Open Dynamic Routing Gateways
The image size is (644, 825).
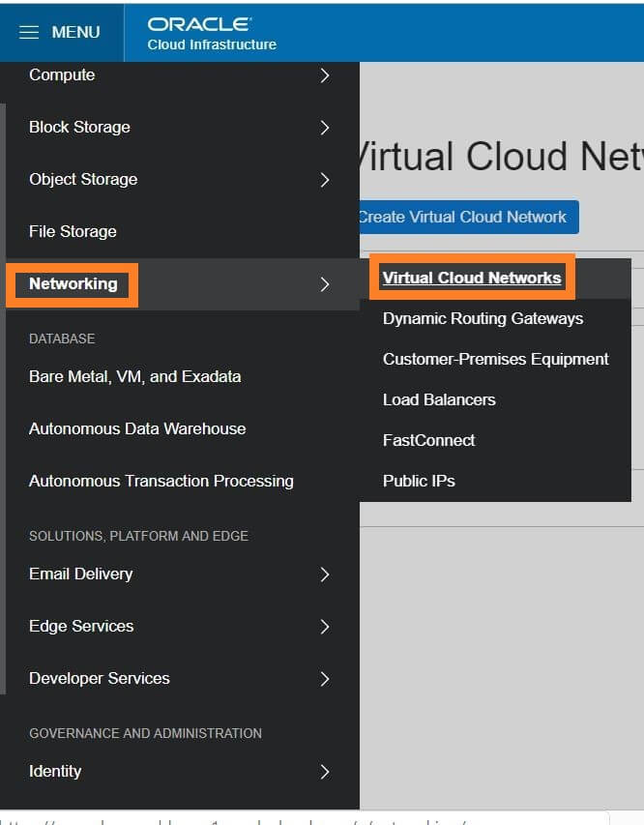pos(483,318)
